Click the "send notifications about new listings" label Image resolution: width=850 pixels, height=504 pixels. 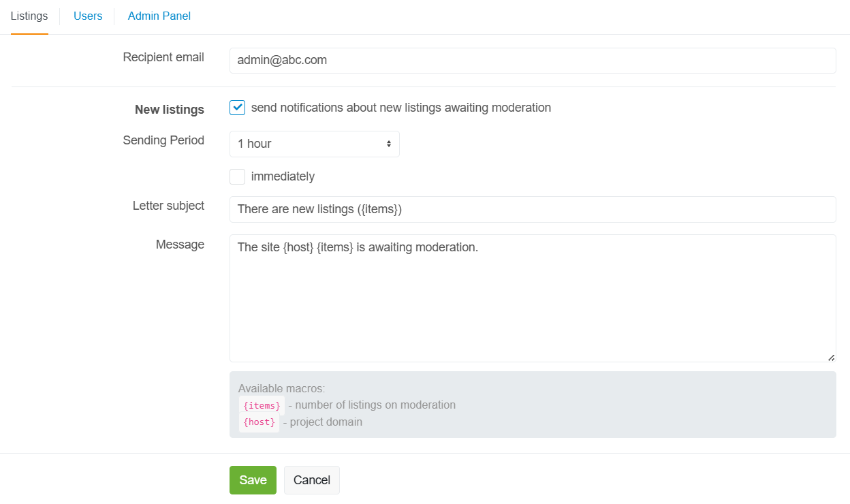pyautogui.click(x=400, y=108)
